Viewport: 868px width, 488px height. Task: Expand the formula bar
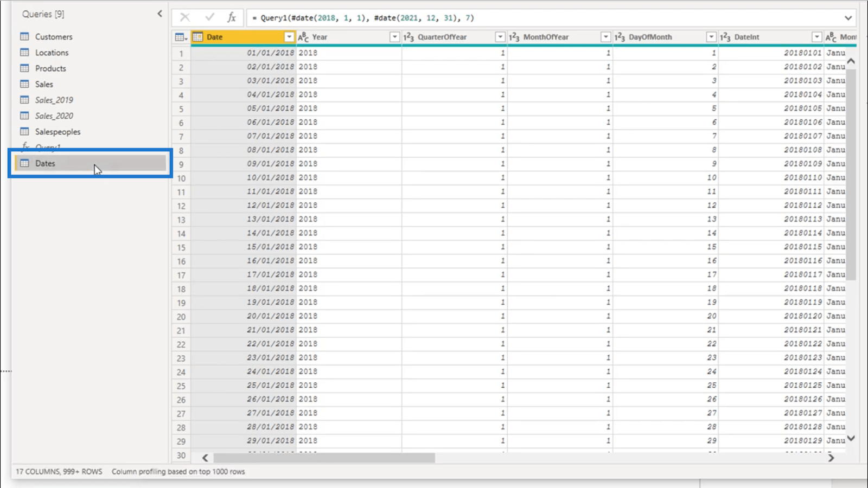[x=848, y=18]
